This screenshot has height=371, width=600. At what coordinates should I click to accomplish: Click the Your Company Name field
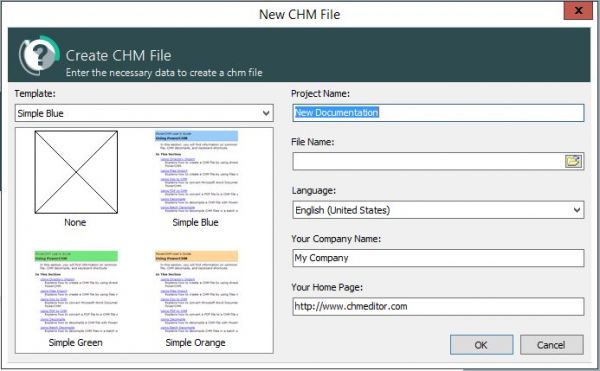click(438, 258)
